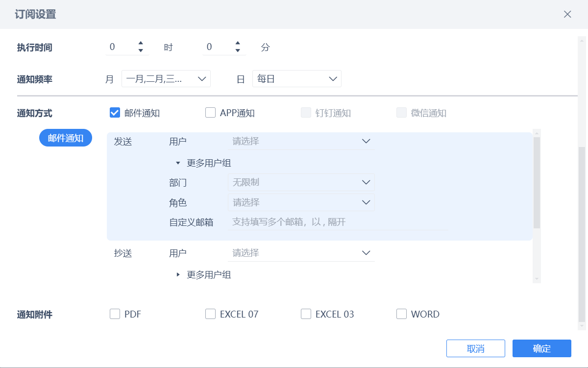Open the month frequency dropdown

[x=166, y=79]
